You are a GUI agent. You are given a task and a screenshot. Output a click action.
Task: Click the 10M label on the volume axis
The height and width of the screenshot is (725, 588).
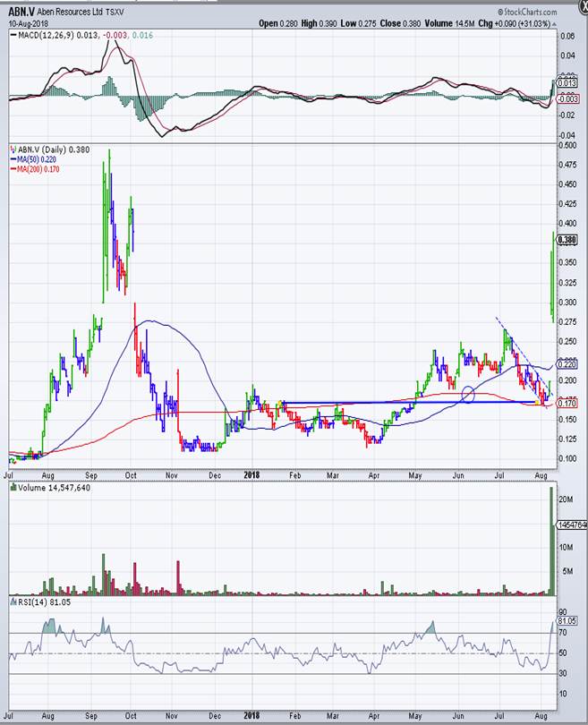click(567, 547)
